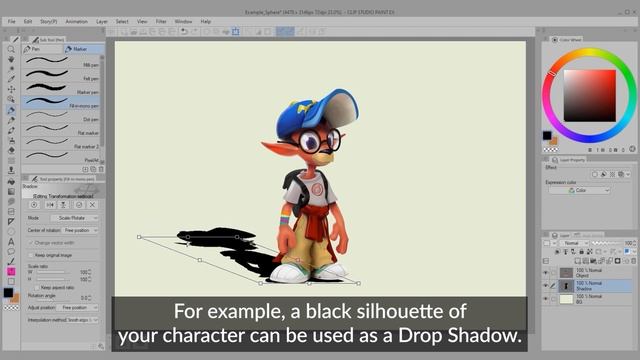Click the Lock layer icon
Viewport: 640px width, 360px height.
point(582,252)
